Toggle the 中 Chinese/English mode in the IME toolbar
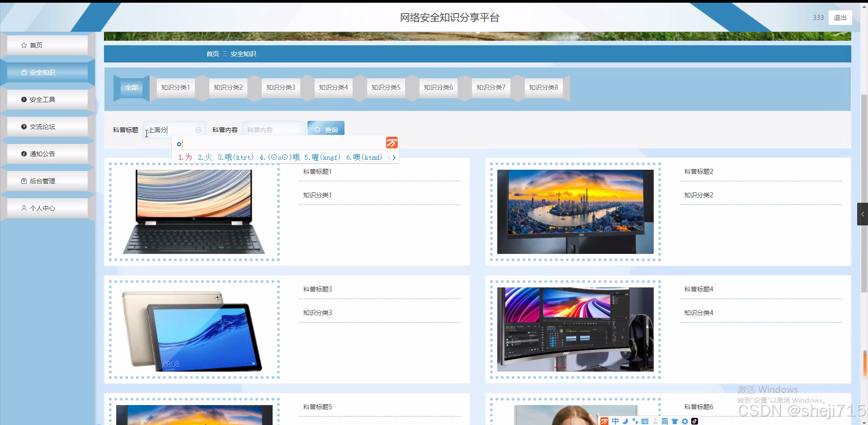The width and height of the screenshot is (868, 425). click(615, 421)
